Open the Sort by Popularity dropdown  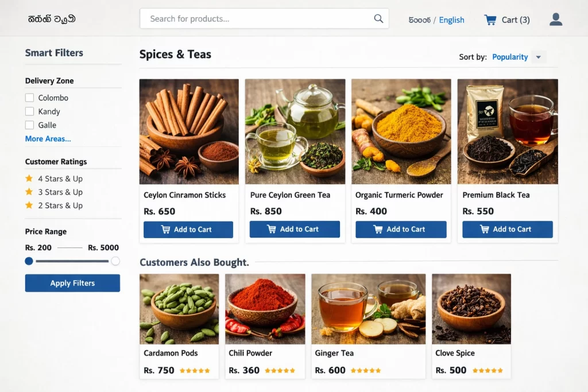tap(510, 57)
